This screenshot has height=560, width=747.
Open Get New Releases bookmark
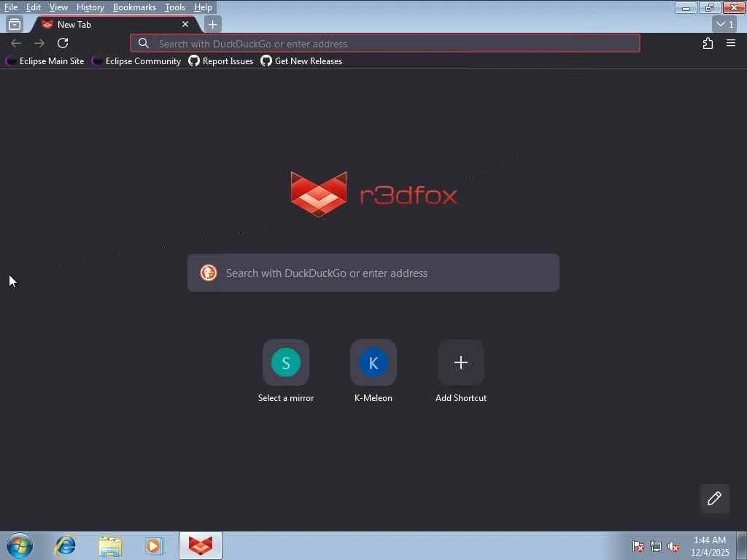coord(301,61)
